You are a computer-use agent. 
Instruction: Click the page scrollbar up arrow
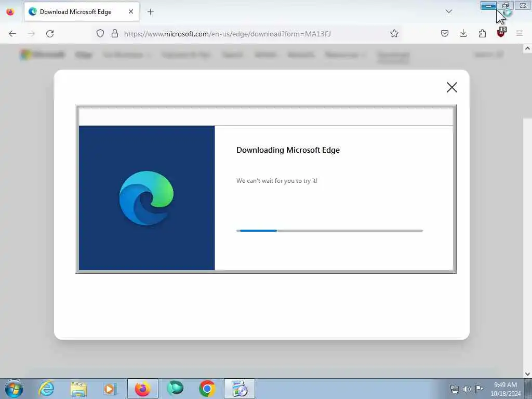[x=527, y=48]
